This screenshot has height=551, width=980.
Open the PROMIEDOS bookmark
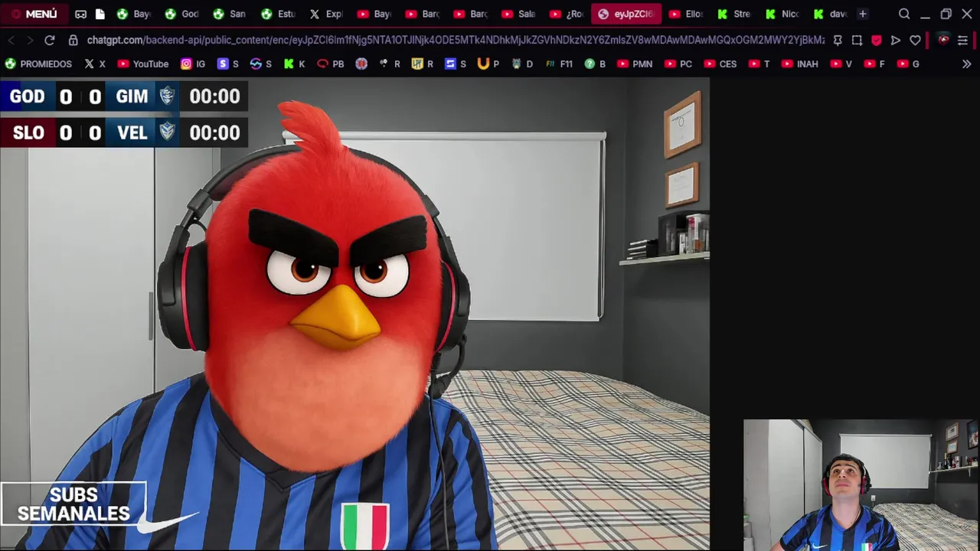[x=38, y=64]
